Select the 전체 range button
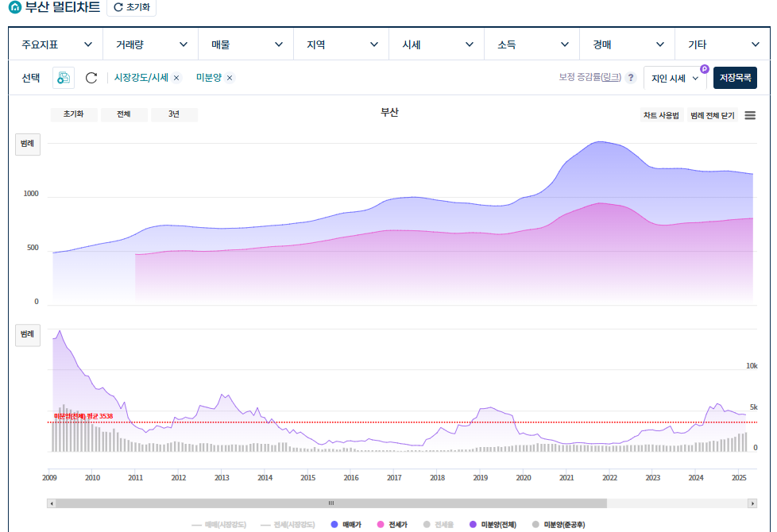Image resolution: width=777 pixels, height=532 pixels. pos(123,114)
